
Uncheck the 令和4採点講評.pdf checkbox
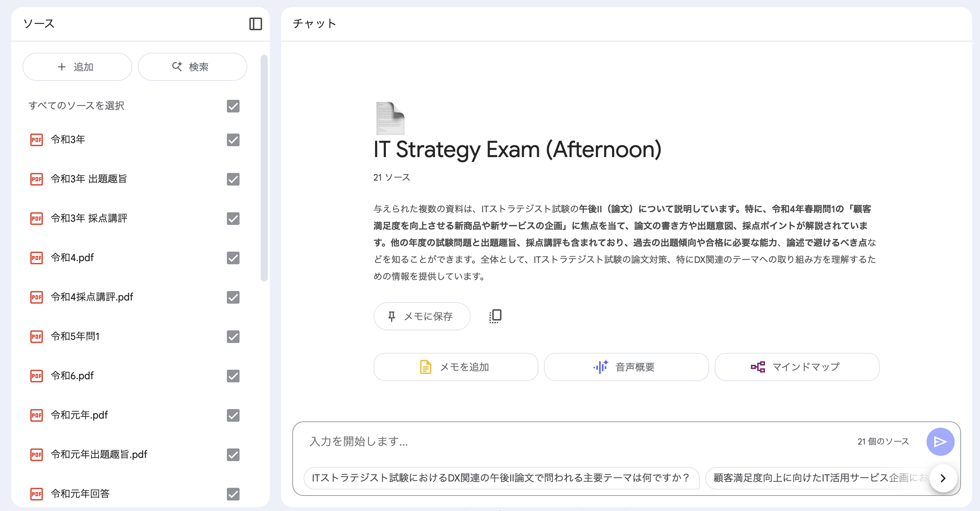(x=233, y=297)
